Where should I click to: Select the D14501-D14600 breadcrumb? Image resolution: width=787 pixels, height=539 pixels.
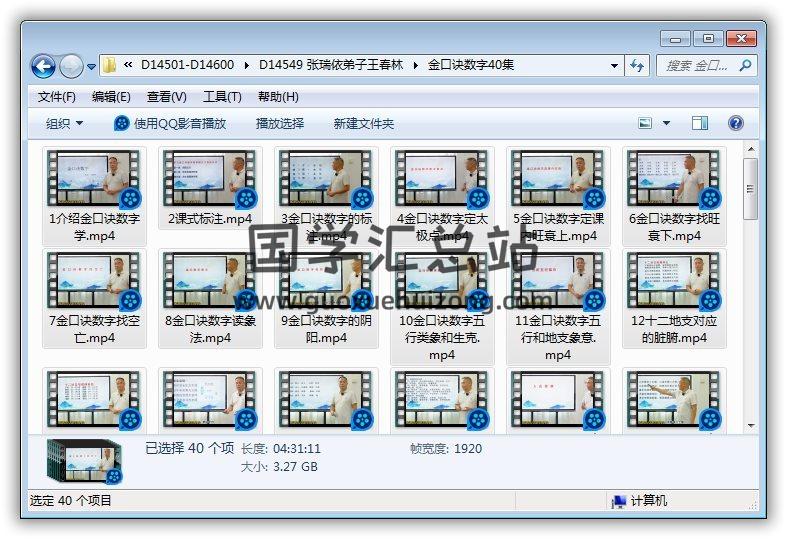click(x=187, y=65)
